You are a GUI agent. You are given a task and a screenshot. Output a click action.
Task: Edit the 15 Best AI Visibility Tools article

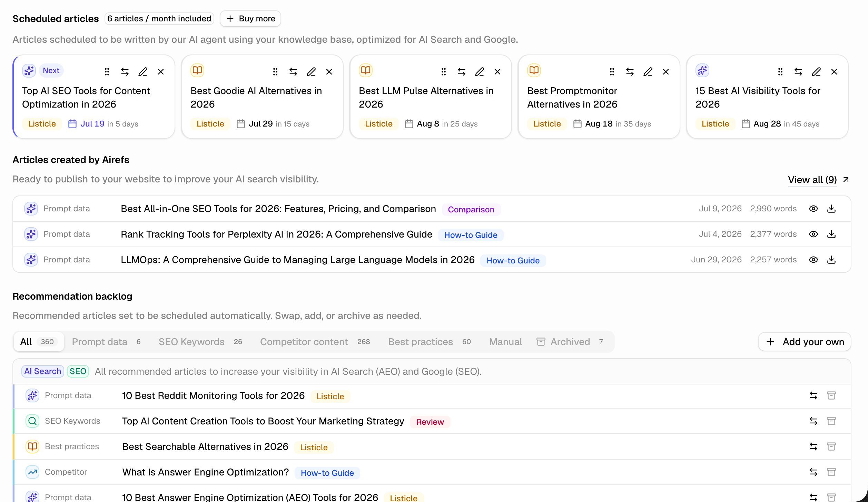[816, 72]
